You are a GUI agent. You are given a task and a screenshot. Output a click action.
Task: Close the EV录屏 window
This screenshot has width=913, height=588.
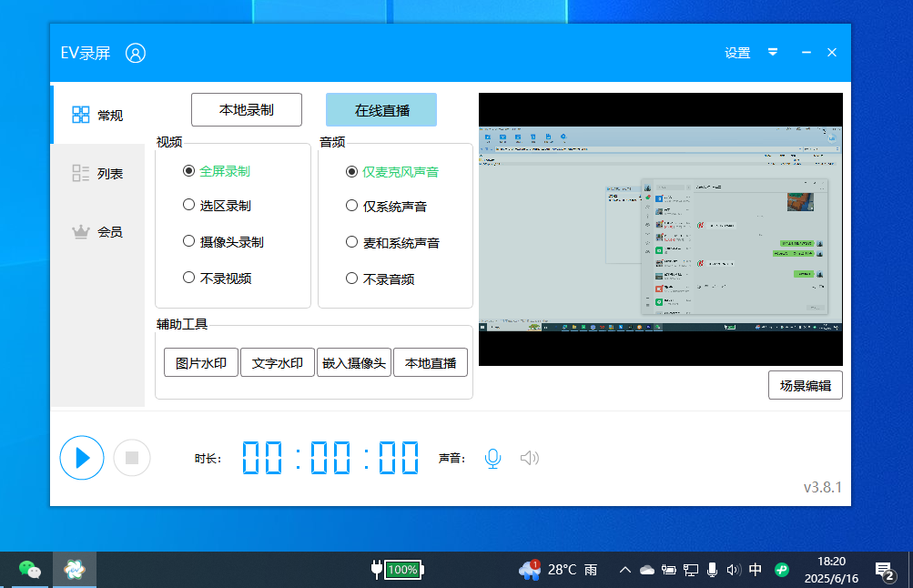coord(832,53)
